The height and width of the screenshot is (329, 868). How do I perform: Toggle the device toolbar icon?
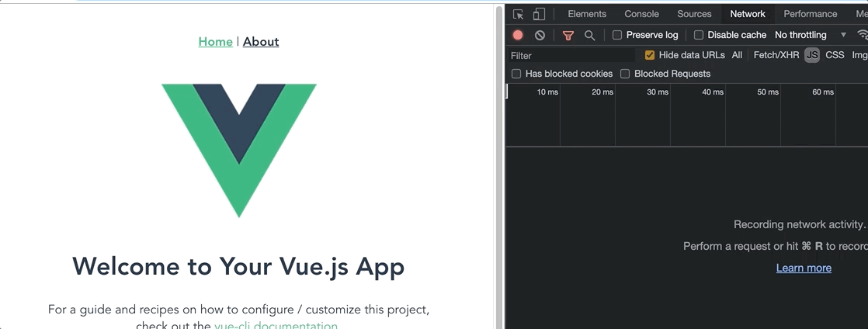point(539,15)
